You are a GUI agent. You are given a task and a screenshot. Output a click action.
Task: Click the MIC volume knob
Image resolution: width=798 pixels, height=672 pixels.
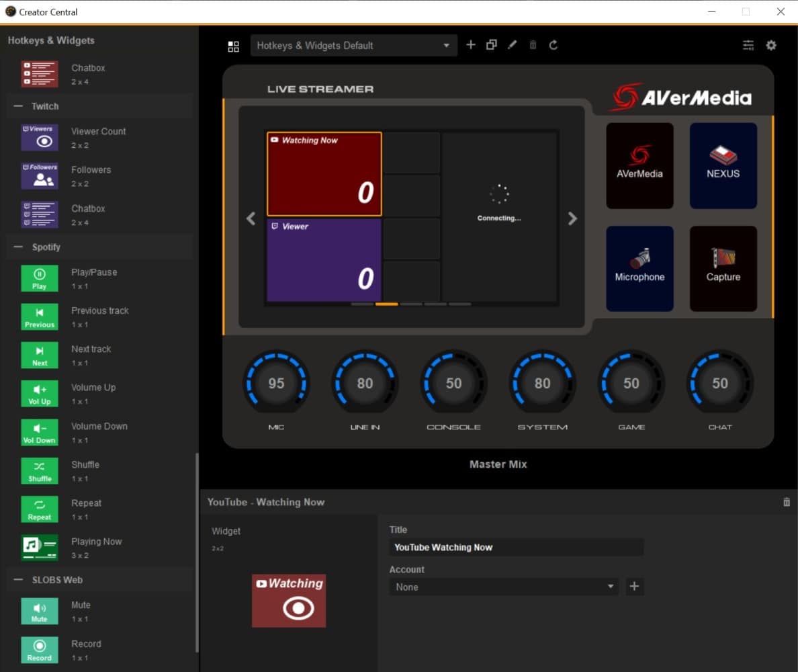(276, 383)
